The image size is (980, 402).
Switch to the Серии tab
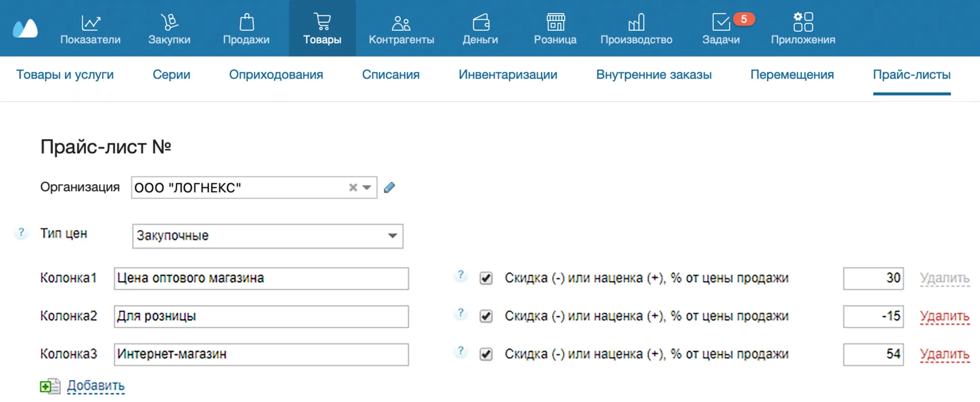[171, 75]
